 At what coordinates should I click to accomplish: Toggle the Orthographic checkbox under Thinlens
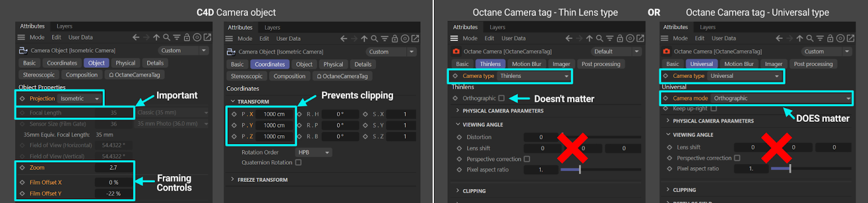[x=501, y=98]
